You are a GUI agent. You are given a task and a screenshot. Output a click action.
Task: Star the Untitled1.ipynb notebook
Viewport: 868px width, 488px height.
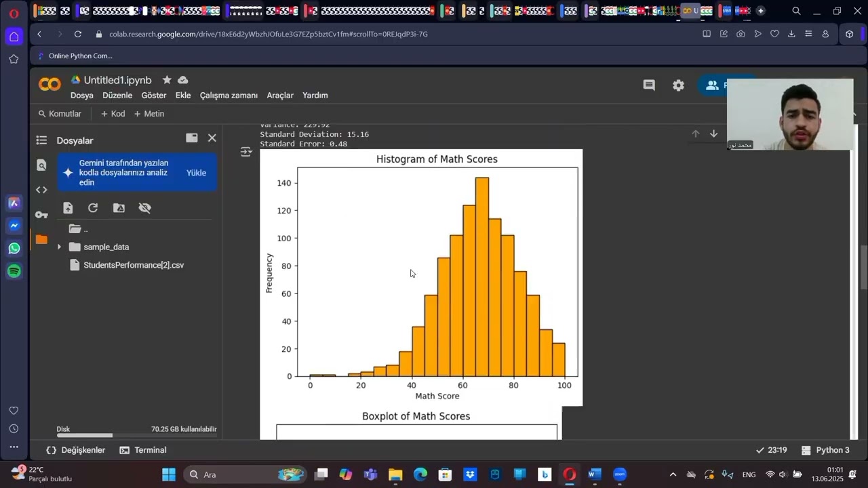coord(167,80)
